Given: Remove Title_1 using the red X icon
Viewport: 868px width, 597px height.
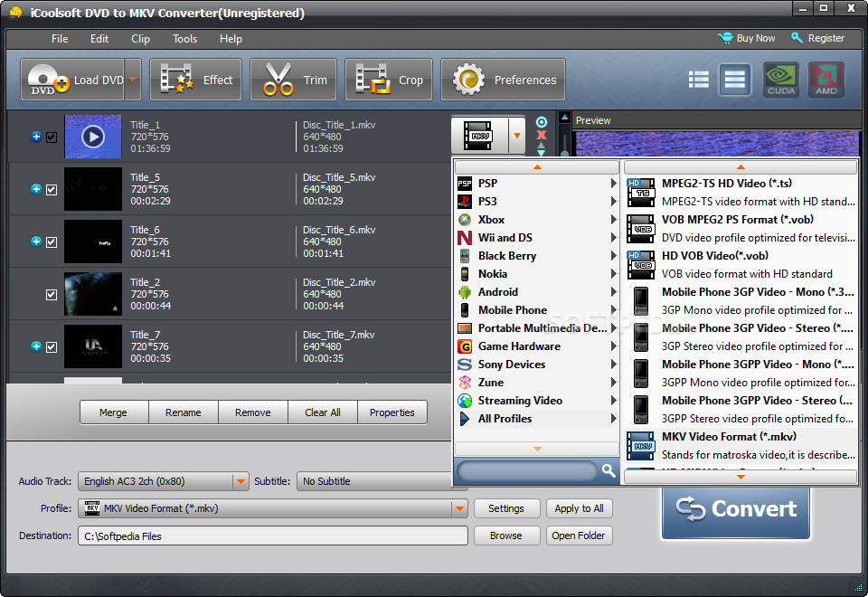Looking at the screenshot, I should [x=542, y=135].
